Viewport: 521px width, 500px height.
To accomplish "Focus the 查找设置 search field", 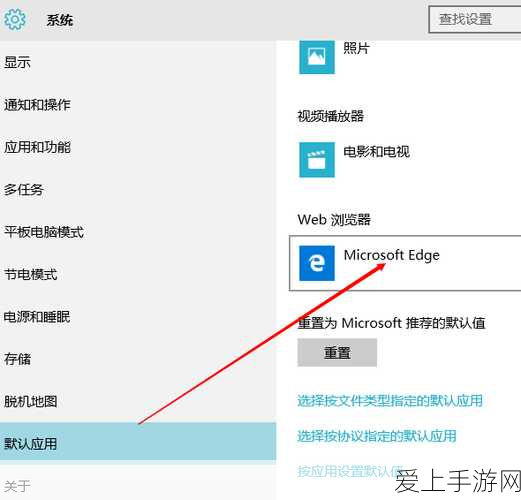I will point(475,19).
